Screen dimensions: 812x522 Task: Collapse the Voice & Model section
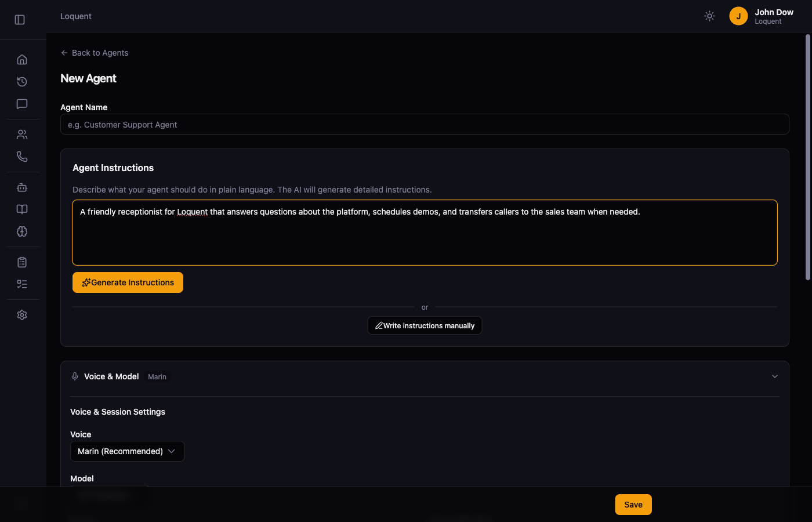click(775, 376)
